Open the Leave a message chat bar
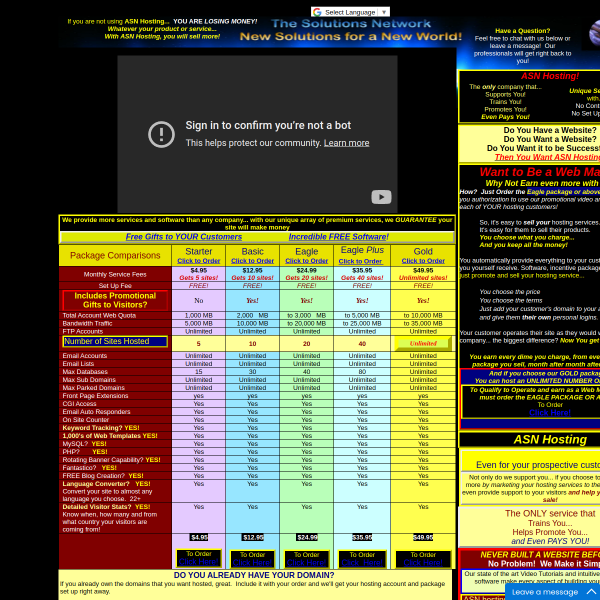The image size is (600, 600). coord(553,592)
